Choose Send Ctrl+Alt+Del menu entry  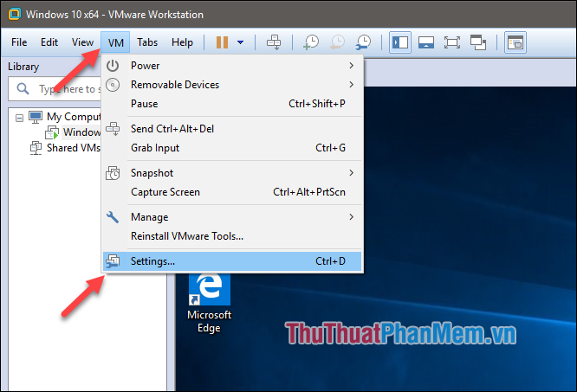232,129
